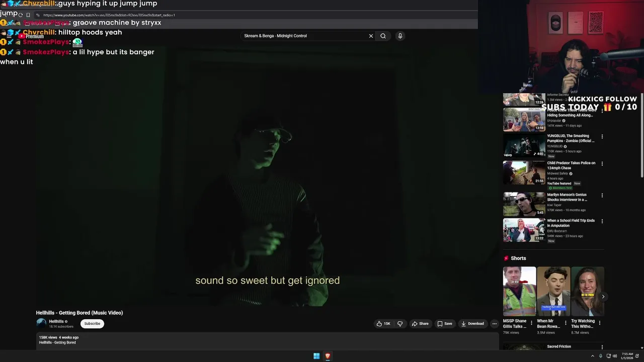
Task: Click the taskbar microphone tray icon
Action: tap(600, 356)
